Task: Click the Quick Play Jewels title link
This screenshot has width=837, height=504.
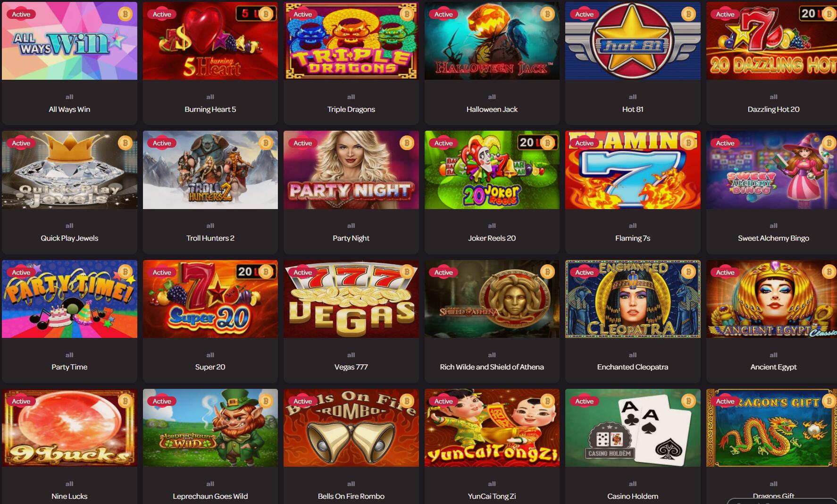Action: [69, 238]
